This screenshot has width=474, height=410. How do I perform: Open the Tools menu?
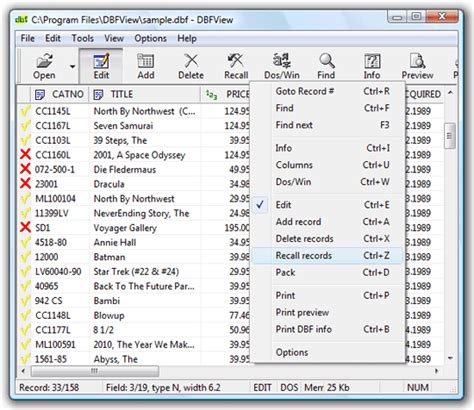click(83, 38)
